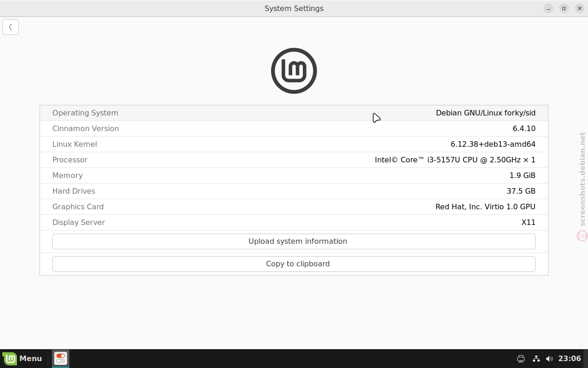Click Upload system information button
The height and width of the screenshot is (368, 588).
point(294,241)
